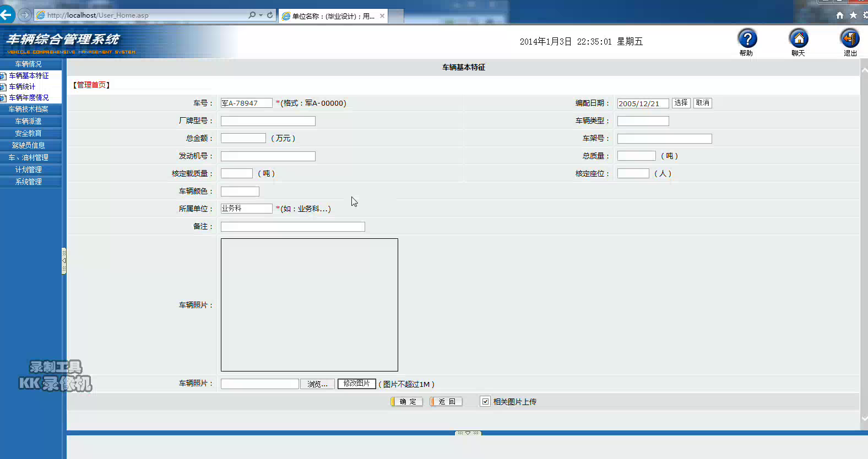Image resolution: width=868 pixels, height=459 pixels.
Task: Click the 帮助 help icon
Action: click(747, 39)
